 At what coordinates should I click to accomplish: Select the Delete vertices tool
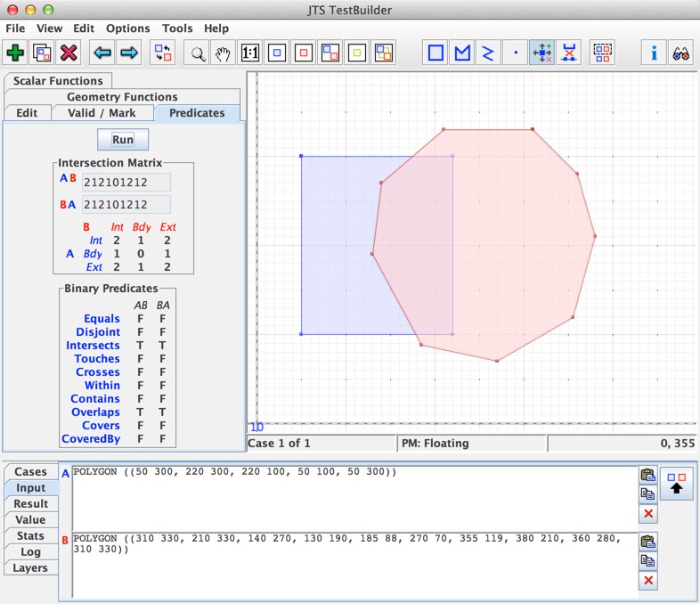[x=569, y=53]
